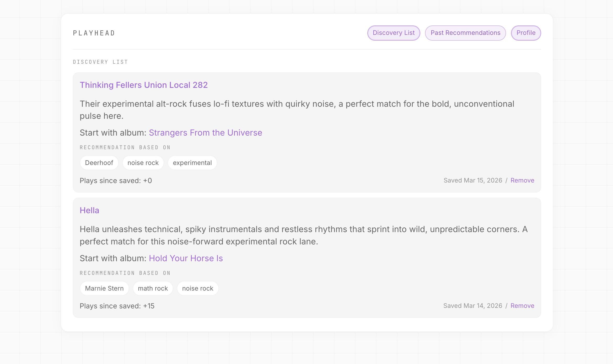Switch to Past Recommendations

tap(465, 33)
